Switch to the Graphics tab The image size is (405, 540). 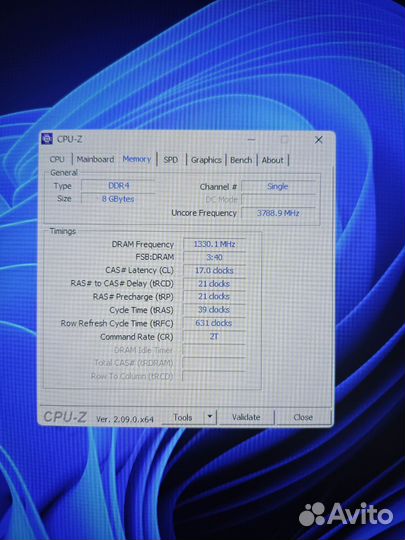tap(206, 160)
